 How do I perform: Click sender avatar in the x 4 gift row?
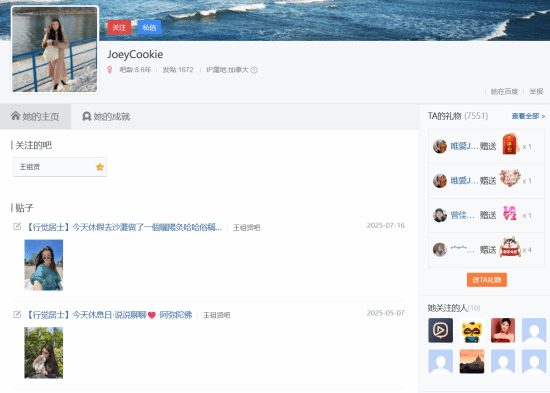coord(440,250)
